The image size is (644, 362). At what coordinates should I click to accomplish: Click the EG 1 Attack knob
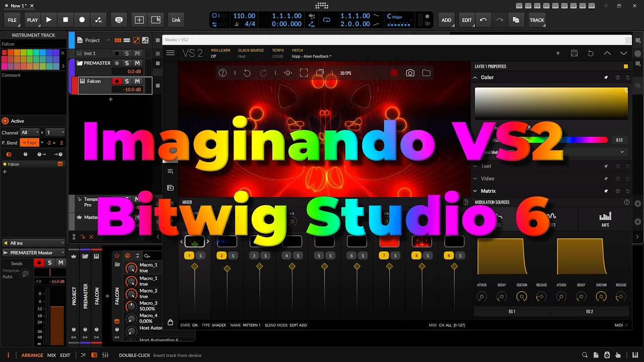point(482,297)
